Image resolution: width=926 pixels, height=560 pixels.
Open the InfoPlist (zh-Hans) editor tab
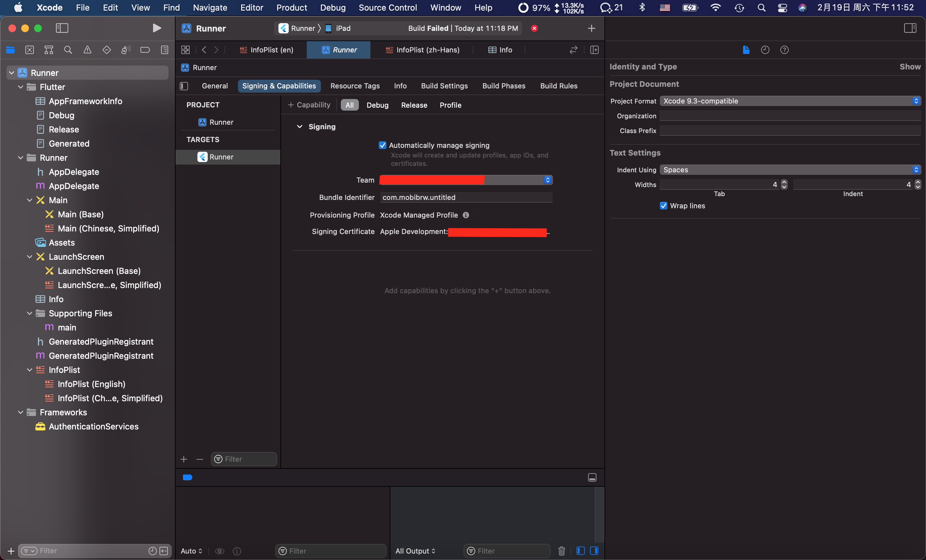tap(422, 50)
